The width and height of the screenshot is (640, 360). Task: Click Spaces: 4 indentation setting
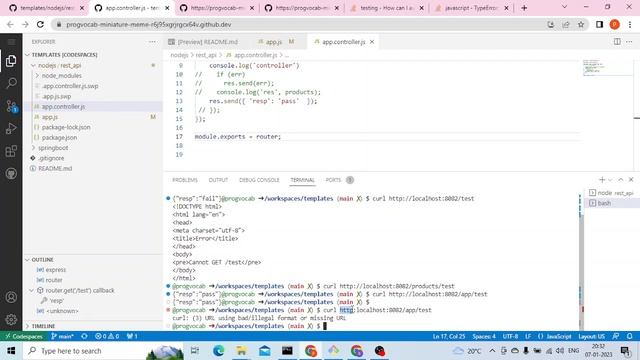(484, 336)
